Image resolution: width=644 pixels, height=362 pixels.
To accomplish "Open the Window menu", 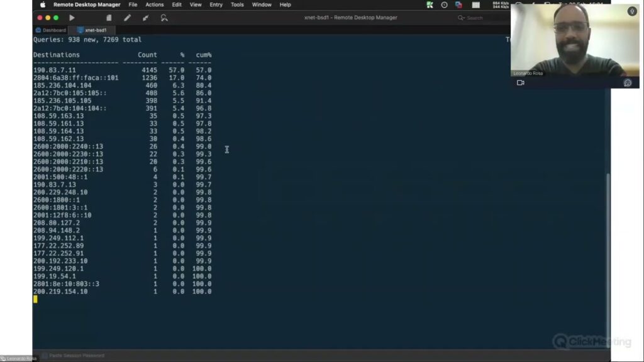I will tap(262, 5).
